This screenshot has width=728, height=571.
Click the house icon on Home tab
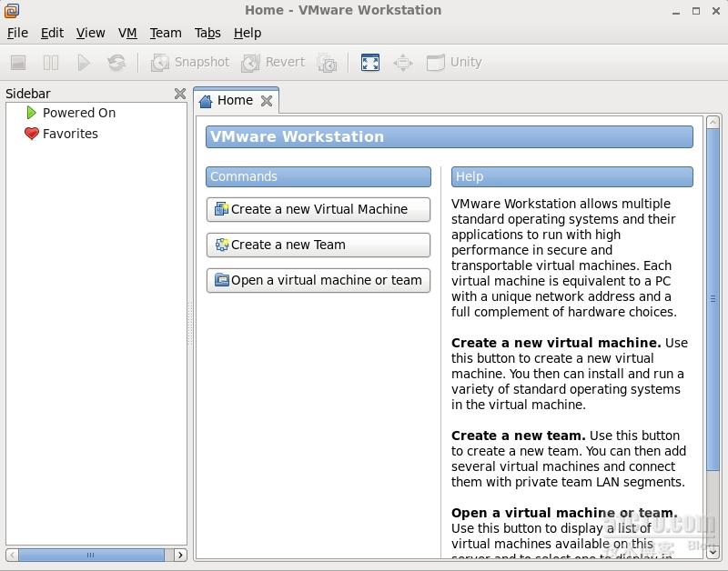pos(206,101)
